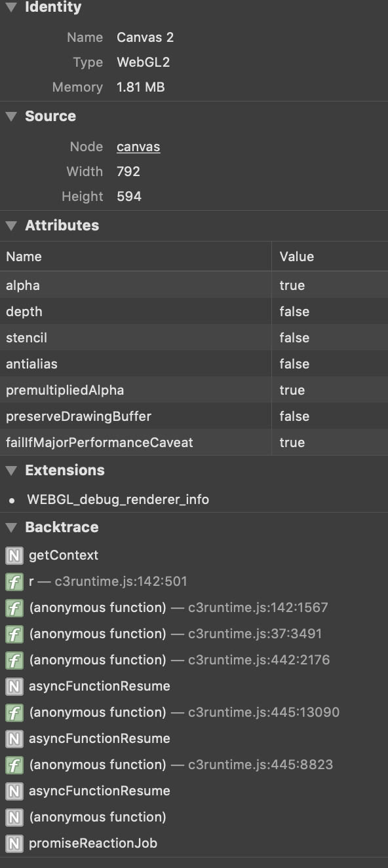This screenshot has width=388, height=868.
Task: Click the function icon beside c3runtime.js:142:1567 entry
Action: click(14, 607)
